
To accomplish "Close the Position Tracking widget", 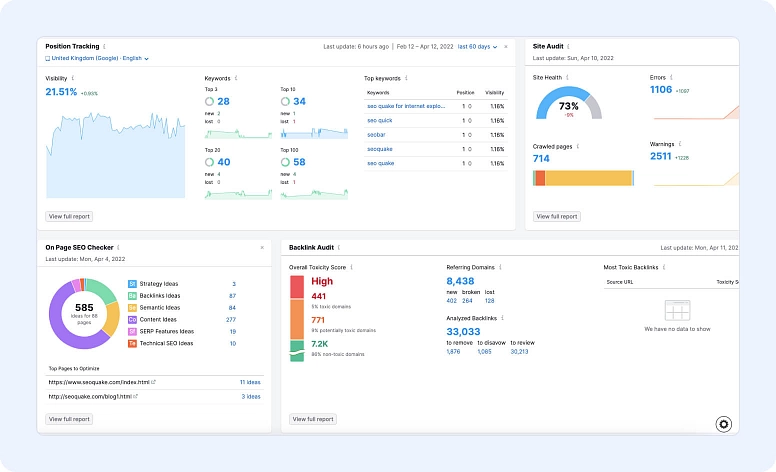I will (505, 46).
